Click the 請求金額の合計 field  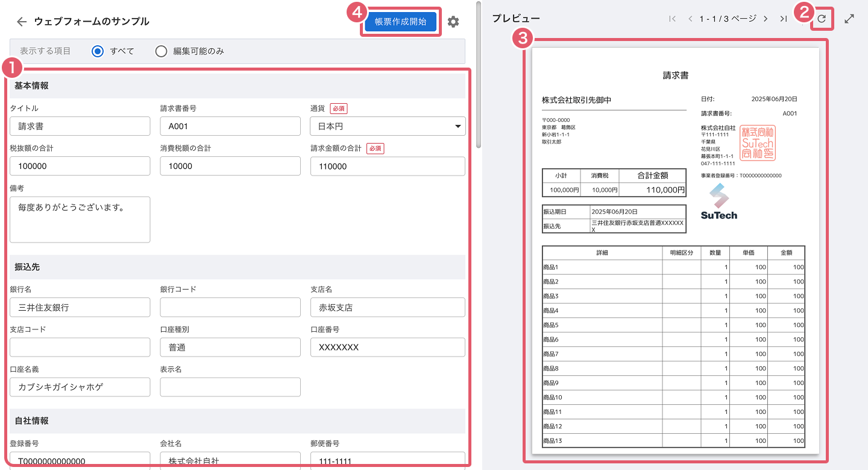tap(388, 166)
